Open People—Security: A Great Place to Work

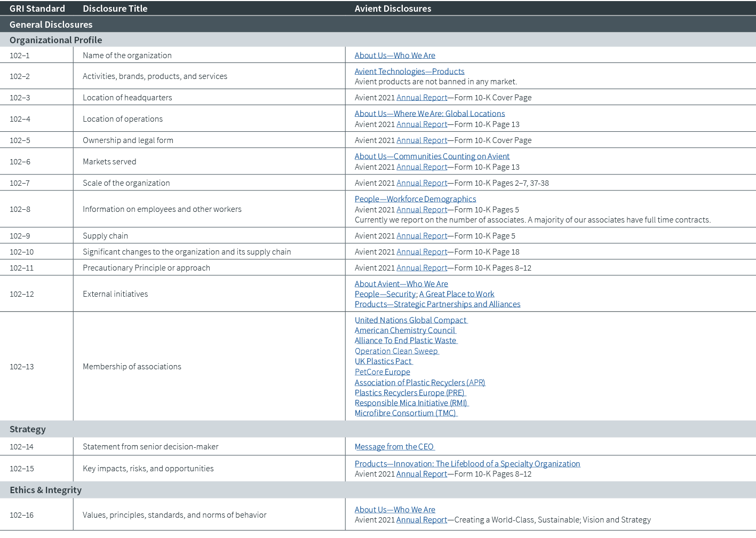[424, 294]
